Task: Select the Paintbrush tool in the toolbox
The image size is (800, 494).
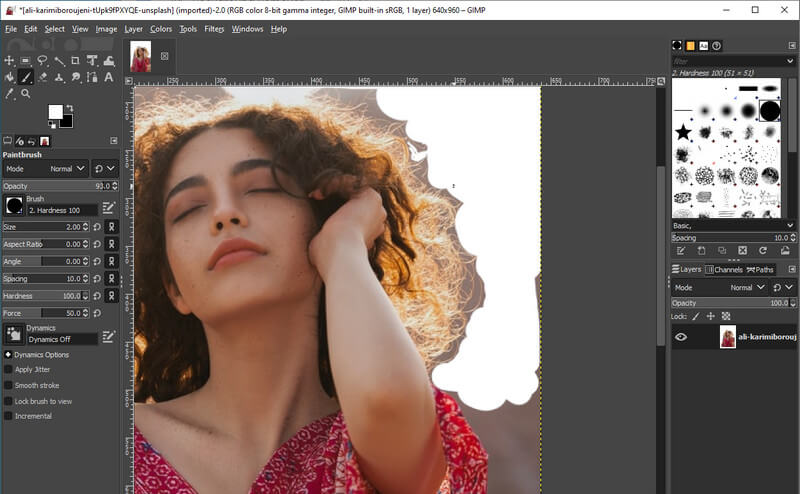Action: [x=27, y=77]
